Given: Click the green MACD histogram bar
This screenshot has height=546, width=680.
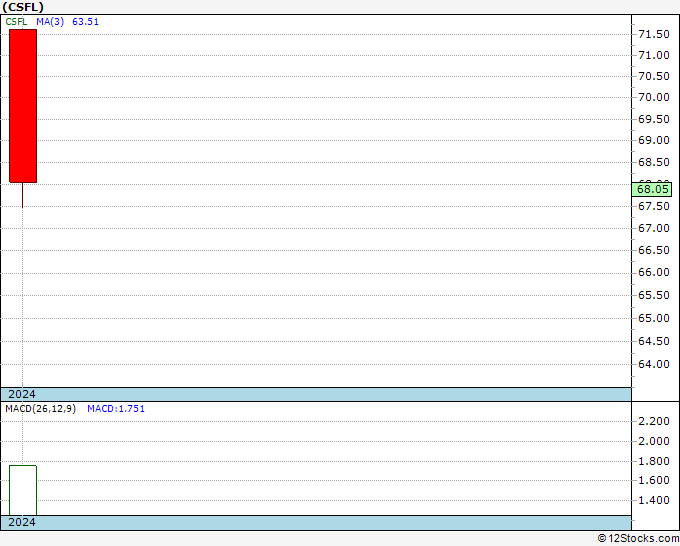Looking at the screenshot, I should tap(23, 490).
